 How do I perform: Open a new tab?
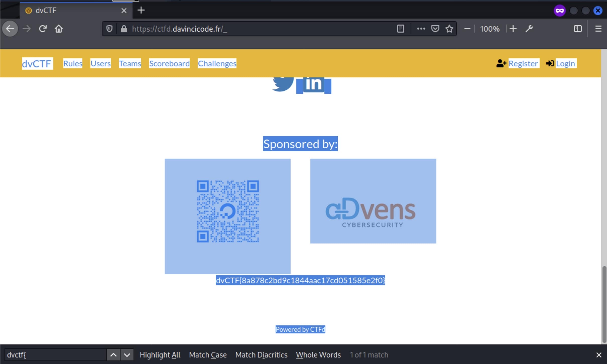point(141,10)
